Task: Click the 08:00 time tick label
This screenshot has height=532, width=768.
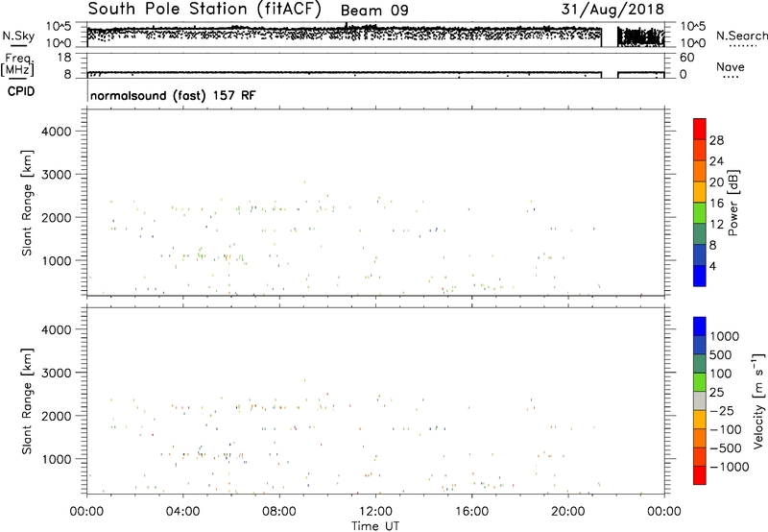Action: [x=279, y=512]
